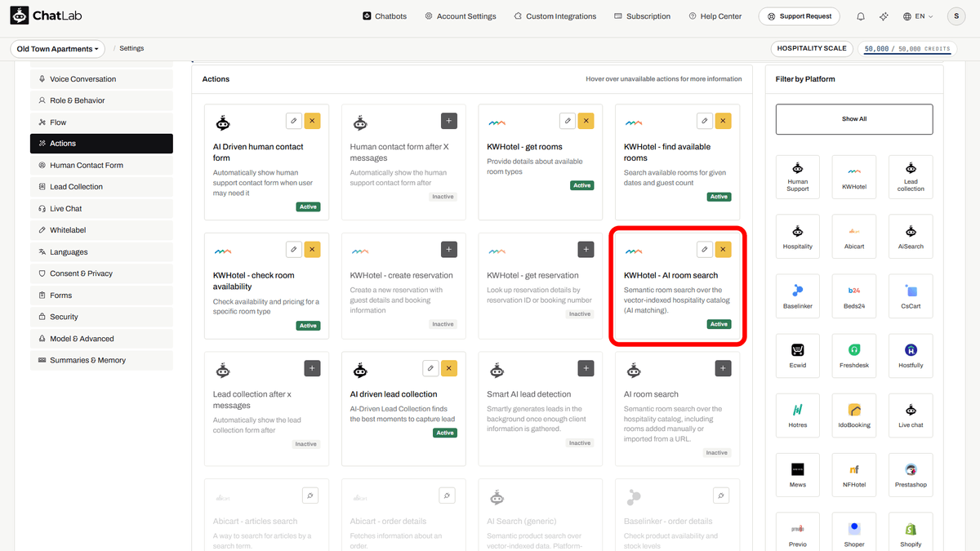Filter by Beds24 platform

point(854,296)
